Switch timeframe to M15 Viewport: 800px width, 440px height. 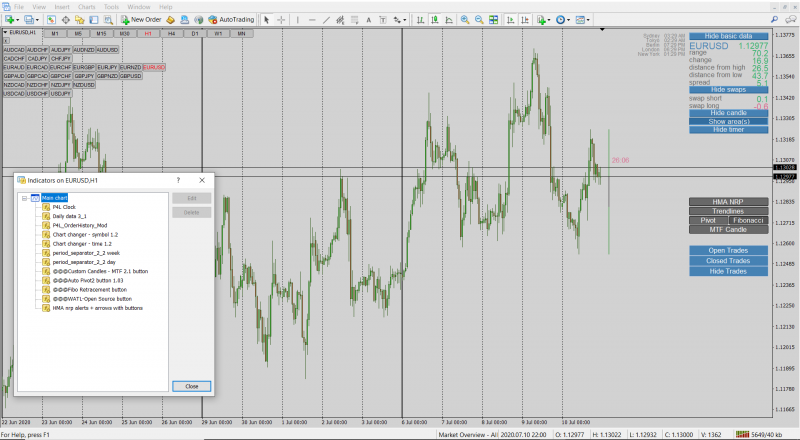101,33
